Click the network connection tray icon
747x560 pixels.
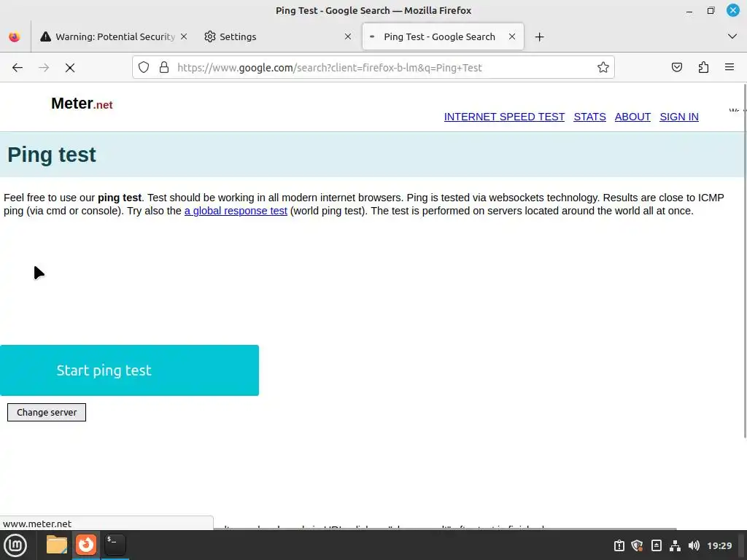pyautogui.click(x=675, y=545)
